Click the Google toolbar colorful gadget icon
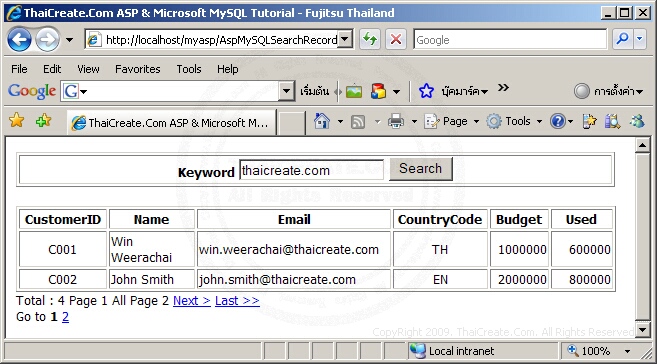Screen dimensions: 657x364 (378, 91)
